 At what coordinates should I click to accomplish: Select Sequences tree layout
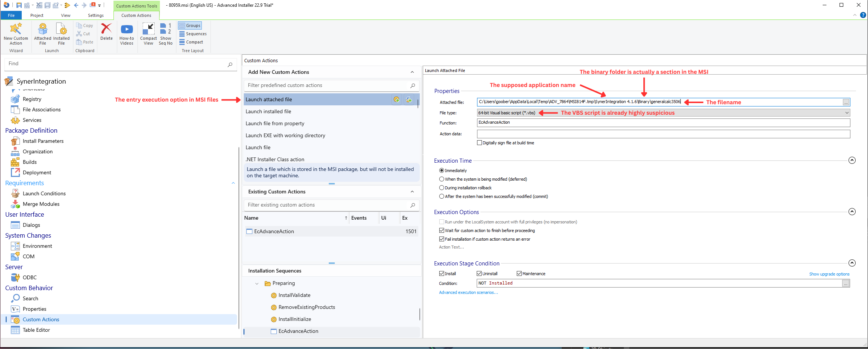click(193, 34)
